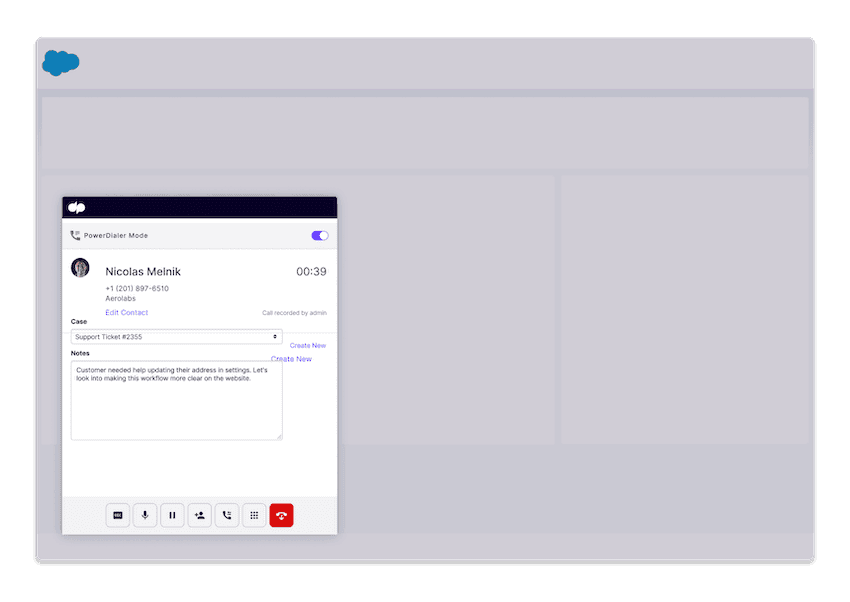Click the PowerDialer phone icon
The image size is (850, 602).
[74, 235]
